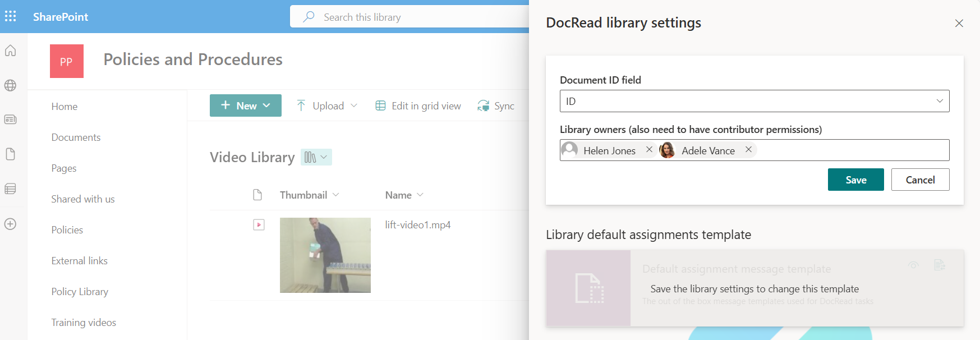Open the globe My sites icon
This screenshot has width=980, height=340.
pos(10,85)
